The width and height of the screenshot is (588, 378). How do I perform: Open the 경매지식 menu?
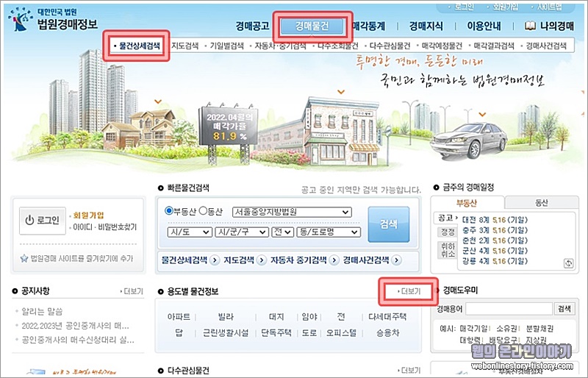coord(426,26)
